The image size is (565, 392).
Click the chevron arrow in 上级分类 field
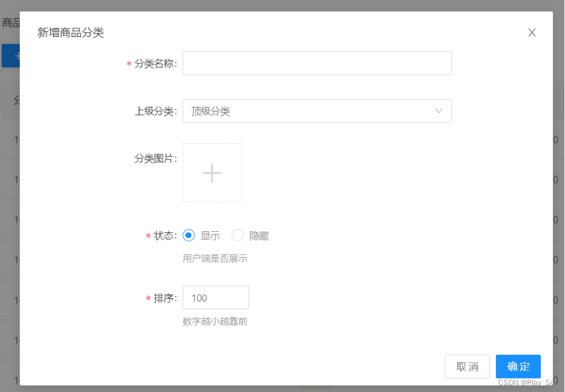pyautogui.click(x=439, y=111)
